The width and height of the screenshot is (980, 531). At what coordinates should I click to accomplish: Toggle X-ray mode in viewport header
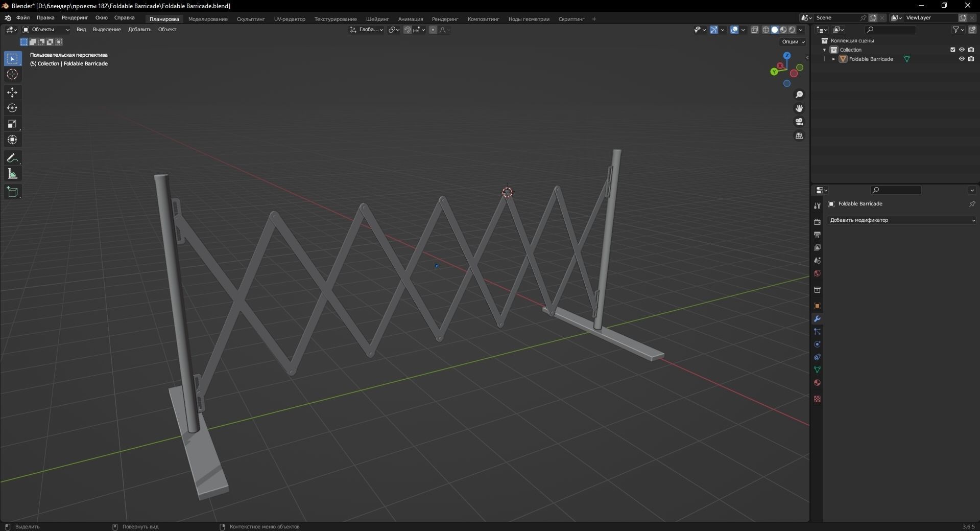click(x=755, y=30)
